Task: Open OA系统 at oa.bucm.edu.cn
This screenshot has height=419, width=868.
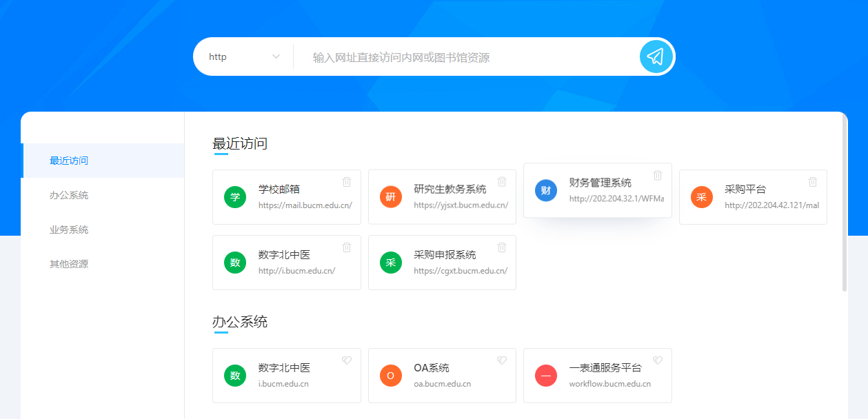Action: coord(441,376)
